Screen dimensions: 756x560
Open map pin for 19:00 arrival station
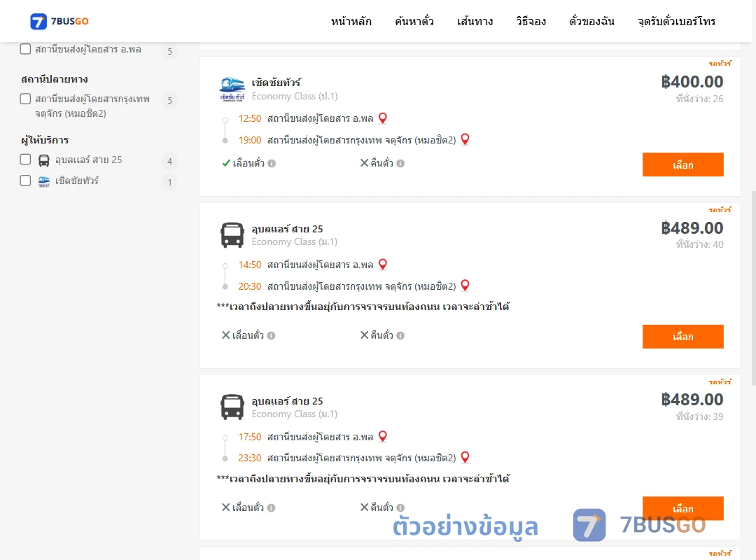coord(465,139)
